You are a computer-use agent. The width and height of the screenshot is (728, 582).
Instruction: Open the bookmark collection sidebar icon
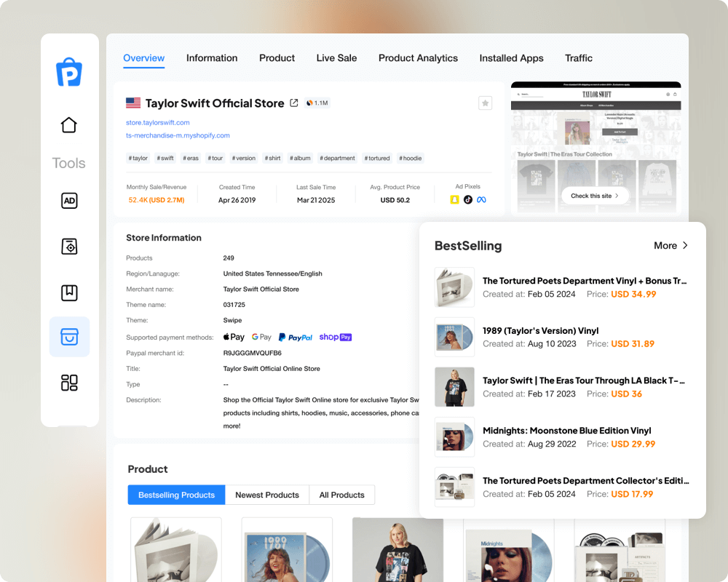coord(69,292)
